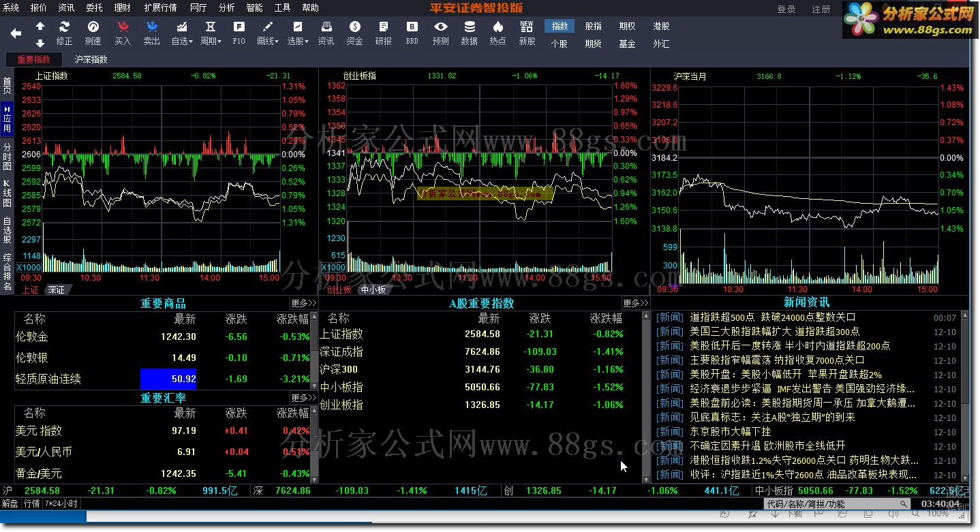Open the 新股 new stocks icon
This screenshot has width=980, height=532.
527,33
